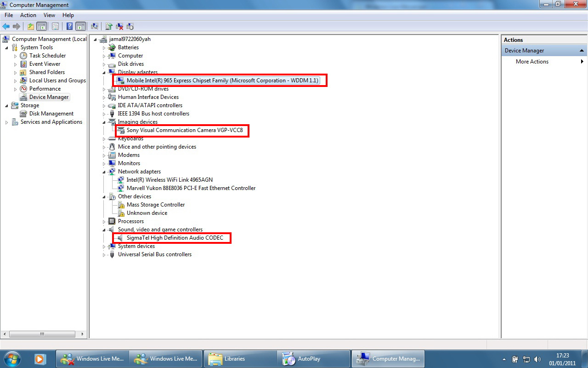Expand Services and Applications in left tree

[x=7, y=122]
